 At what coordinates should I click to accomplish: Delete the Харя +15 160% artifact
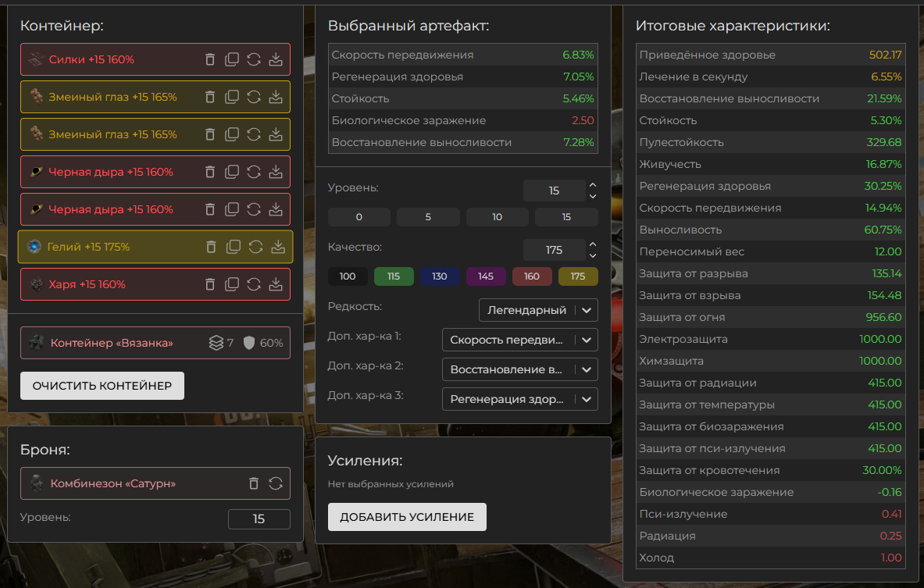click(210, 284)
